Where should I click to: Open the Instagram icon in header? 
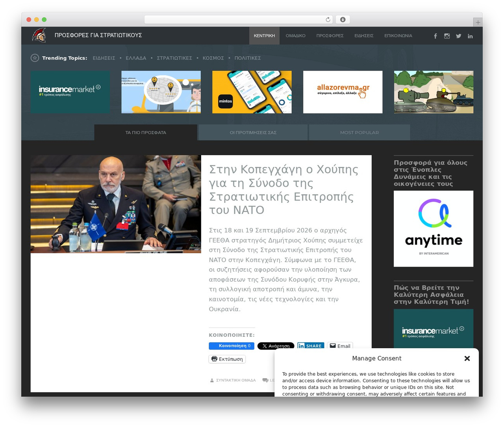[x=447, y=36]
